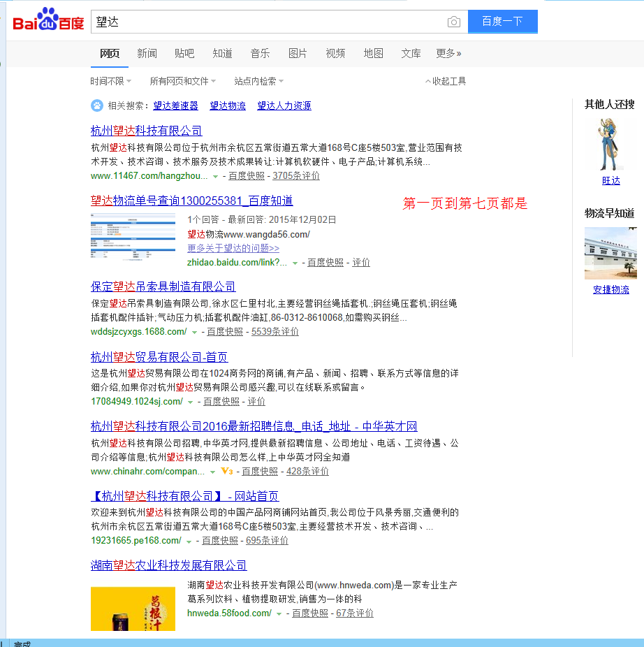The image size is (644, 647).
Task: Expand arrow after hnweda.58food.com URL
Action: [279, 614]
